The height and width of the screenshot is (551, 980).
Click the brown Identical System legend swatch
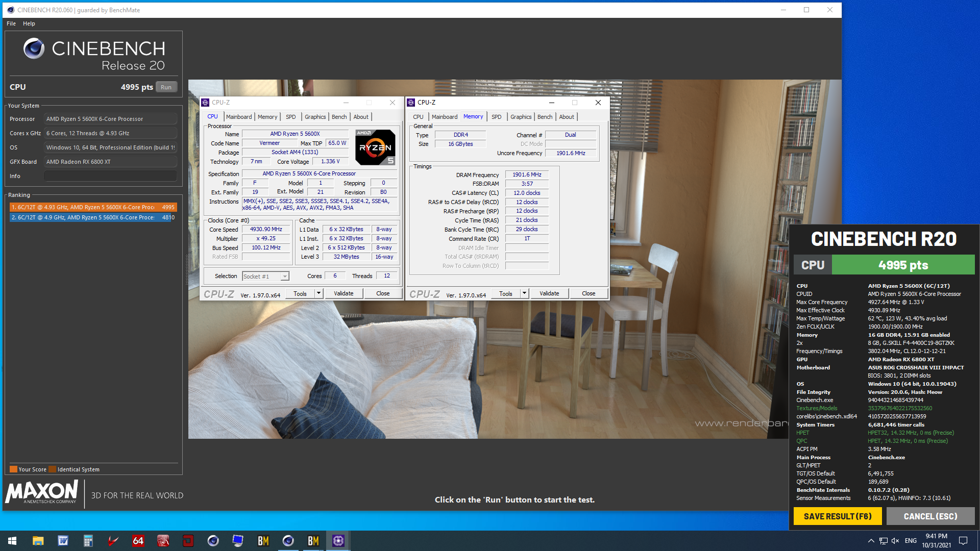click(x=52, y=469)
